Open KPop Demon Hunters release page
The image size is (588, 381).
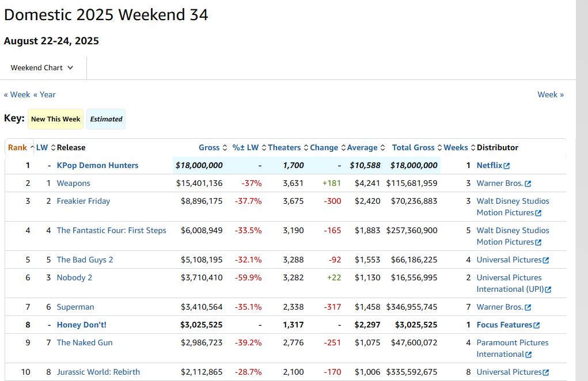tap(97, 166)
